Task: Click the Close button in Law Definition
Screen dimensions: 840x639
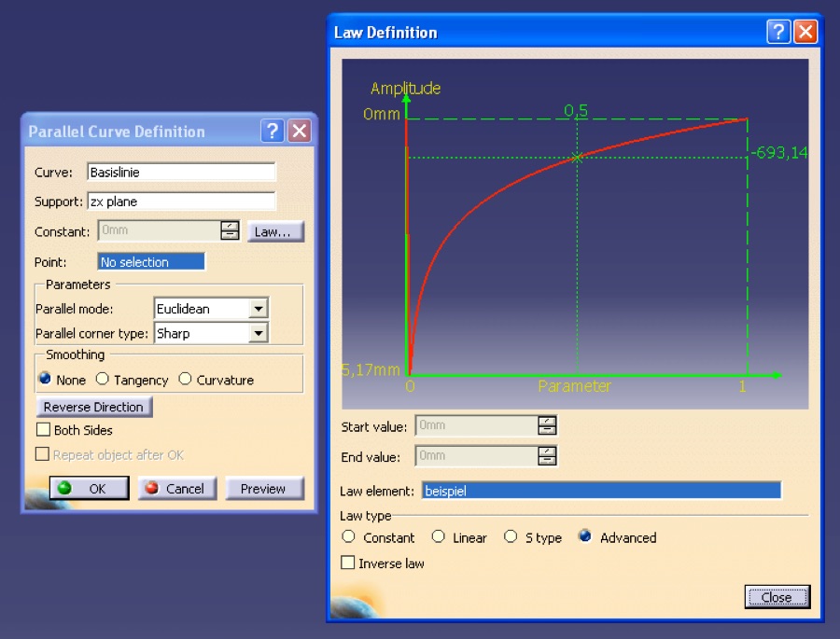Action: click(777, 597)
